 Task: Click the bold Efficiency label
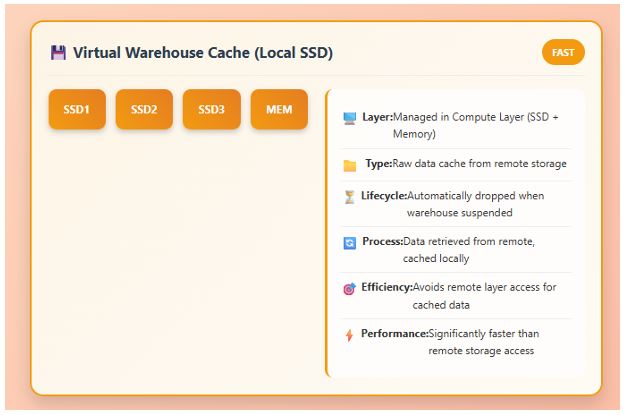pyautogui.click(x=386, y=287)
